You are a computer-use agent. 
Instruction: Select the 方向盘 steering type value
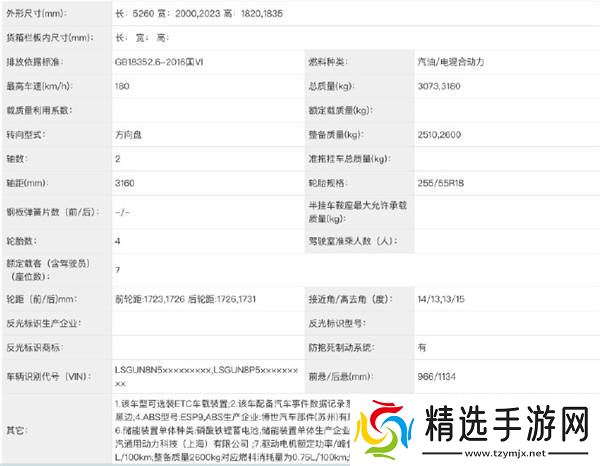pos(128,135)
